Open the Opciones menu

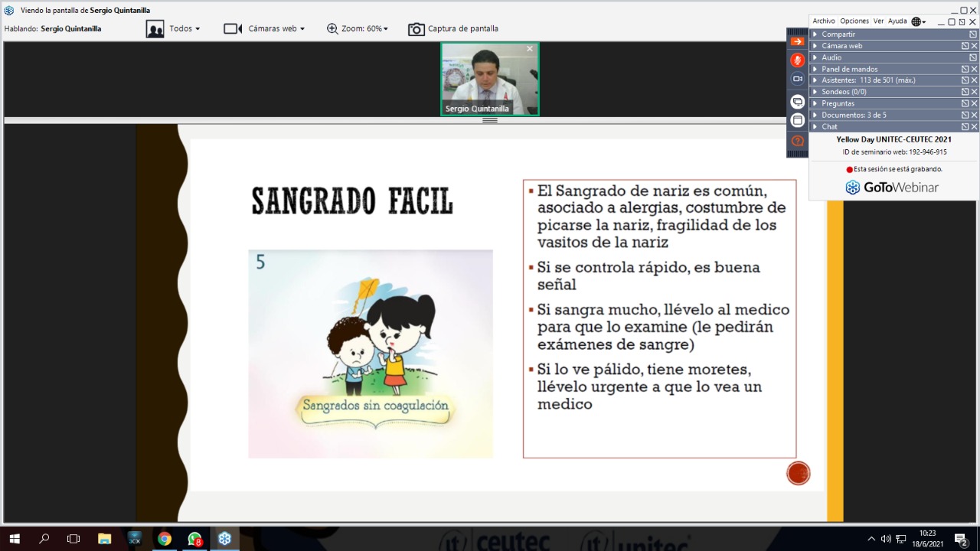click(854, 21)
